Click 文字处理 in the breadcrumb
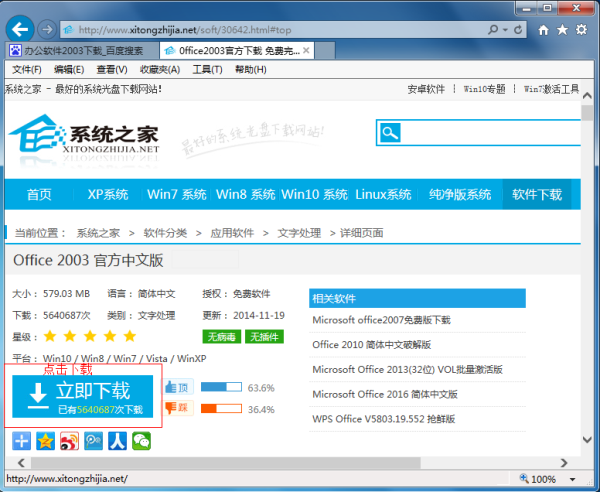This screenshot has width=600, height=492. point(299,233)
